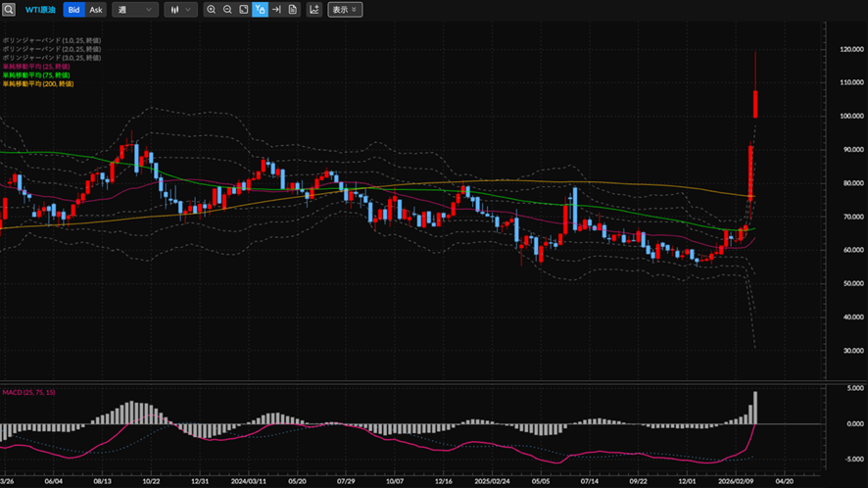Open the 週 timeframe dropdown
This screenshot has height=488, width=868.
135,10
